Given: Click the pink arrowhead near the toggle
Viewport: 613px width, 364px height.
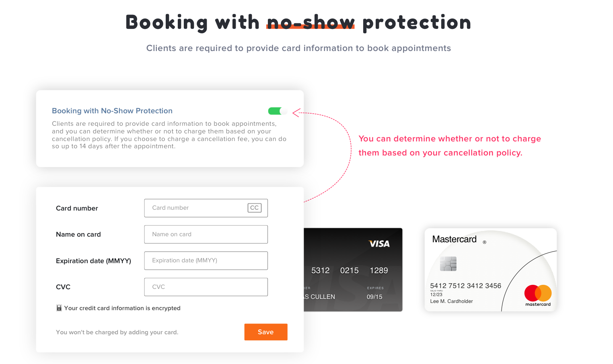Looking at the screenshot, I should coord(296,113).
